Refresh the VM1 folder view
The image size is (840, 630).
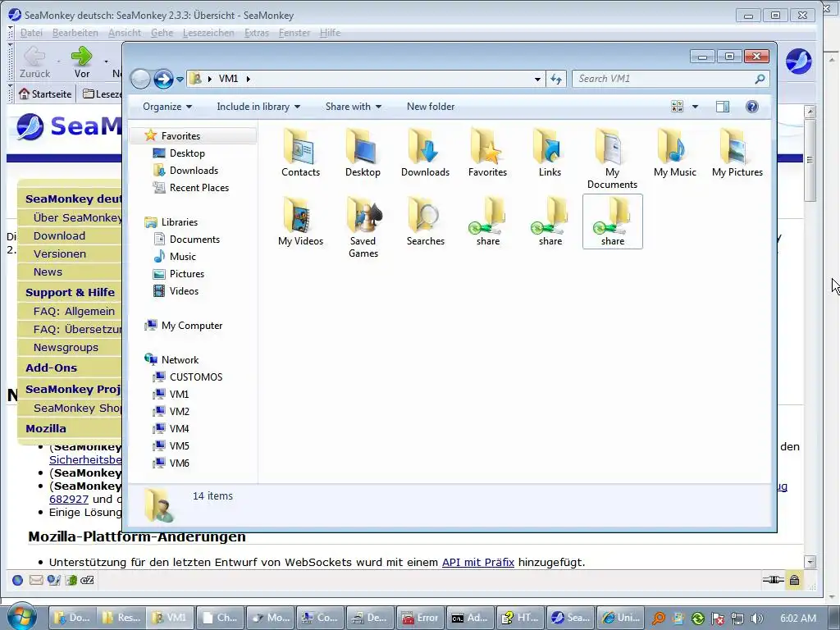coord(556,80)
